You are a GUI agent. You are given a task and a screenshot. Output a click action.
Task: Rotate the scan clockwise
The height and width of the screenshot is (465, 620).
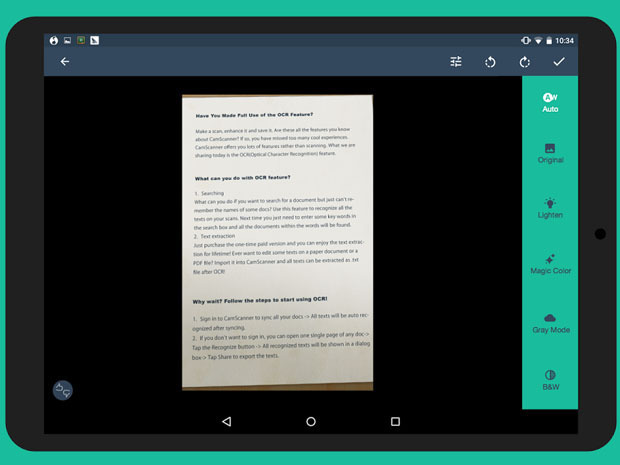(x=524, y=62)
